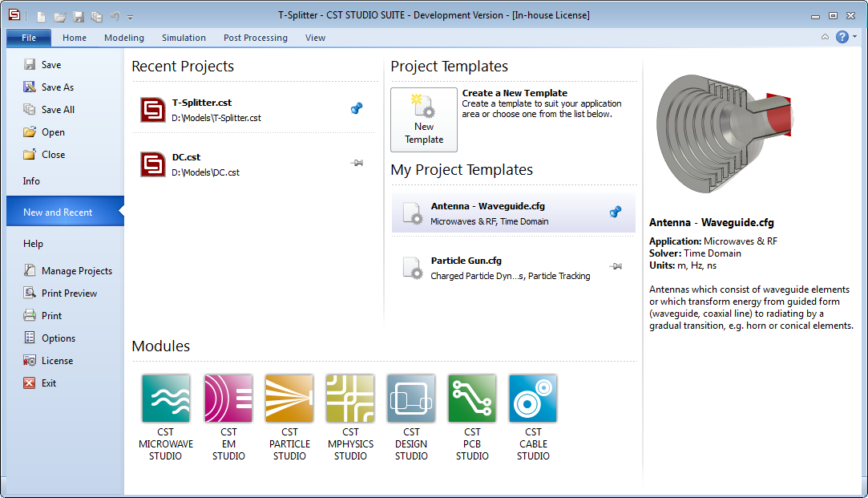The height and width of the screenshot is (498, 868).
Task: Click the 'Application: Microwaves & RF' text
Action: 713,241
